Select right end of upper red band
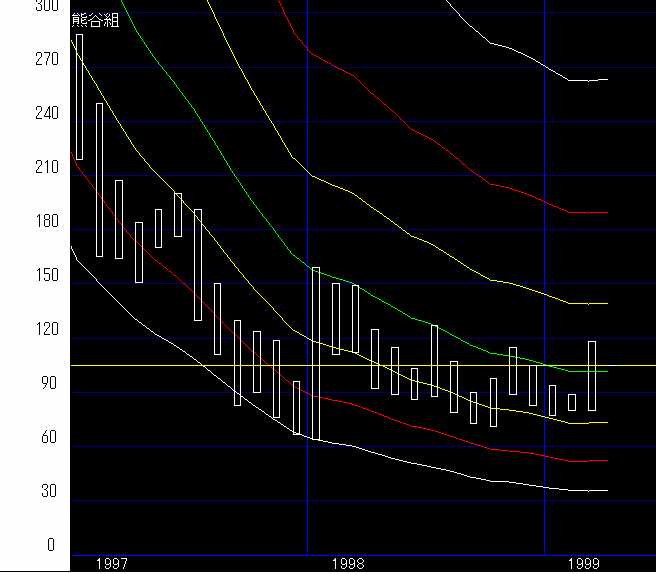 606,213
